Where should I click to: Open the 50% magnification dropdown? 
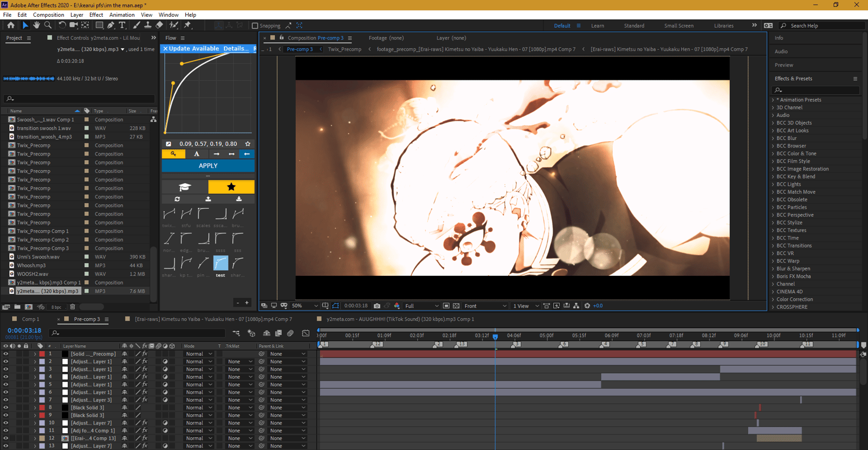coord(305,306)
